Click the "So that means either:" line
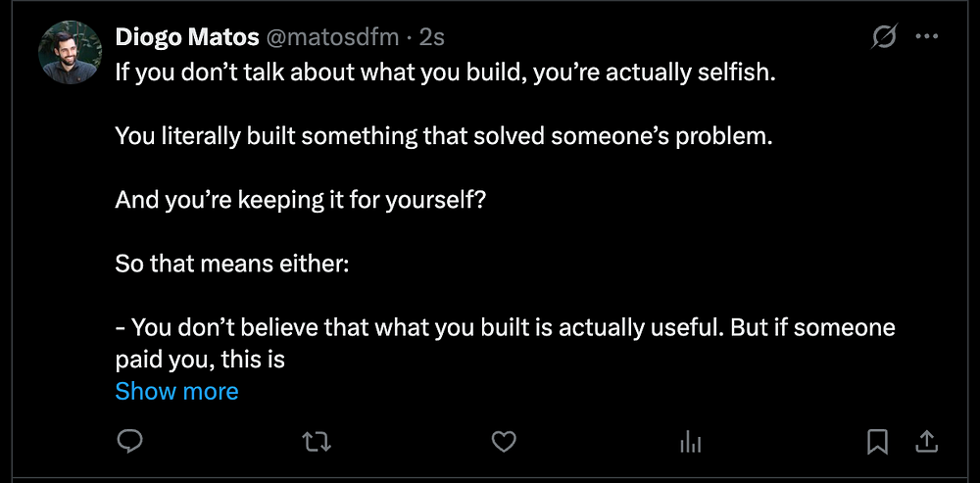980x483 pixels. (x=232, y=264)
